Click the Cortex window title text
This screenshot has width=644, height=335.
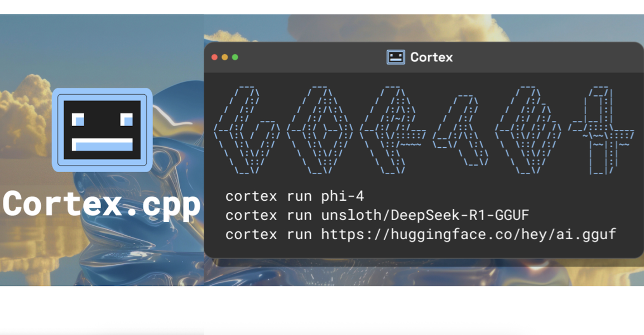(431, 57)
